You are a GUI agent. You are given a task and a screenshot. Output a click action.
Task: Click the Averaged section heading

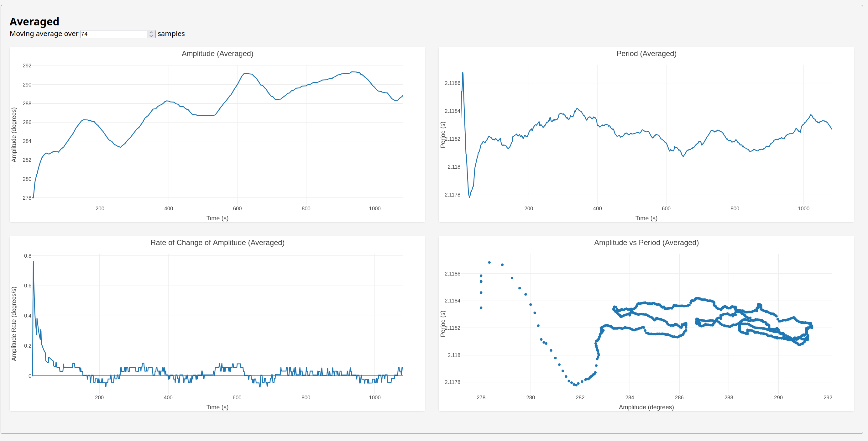[x=34, y=22]
